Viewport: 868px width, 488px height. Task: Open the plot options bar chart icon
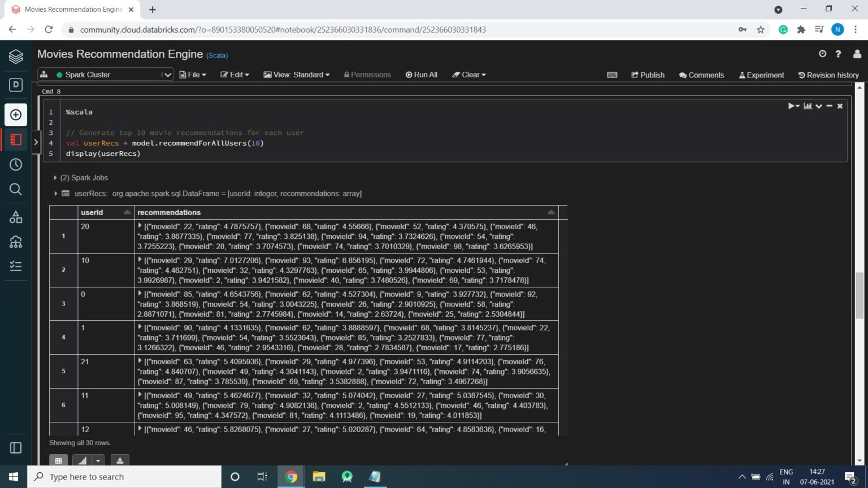808,106
